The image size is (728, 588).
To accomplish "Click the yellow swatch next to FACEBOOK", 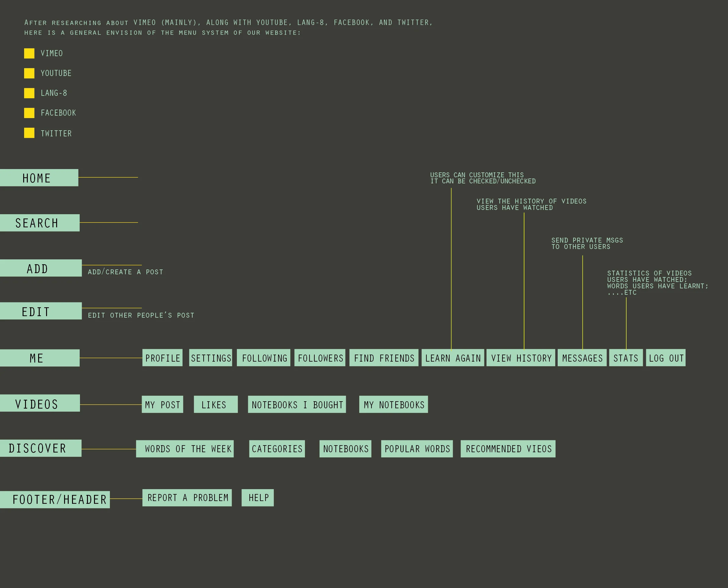I will tap(29, 113).
